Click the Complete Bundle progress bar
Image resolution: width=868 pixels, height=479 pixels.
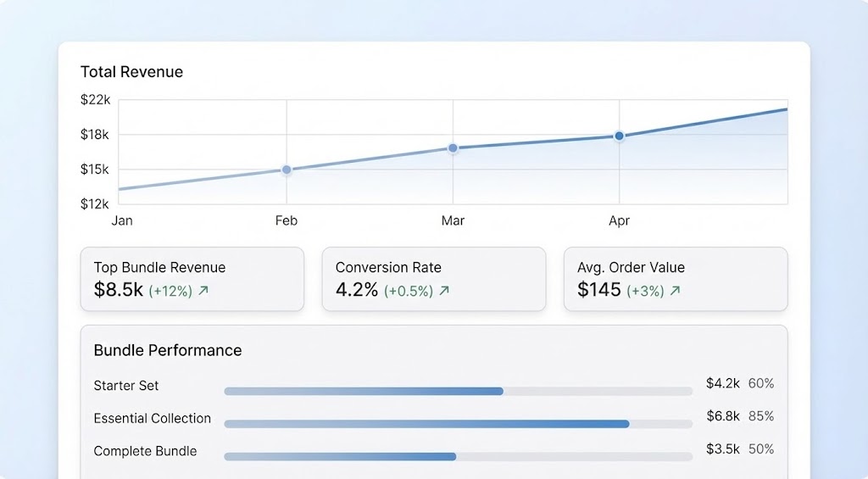click(x=458, y=456)
